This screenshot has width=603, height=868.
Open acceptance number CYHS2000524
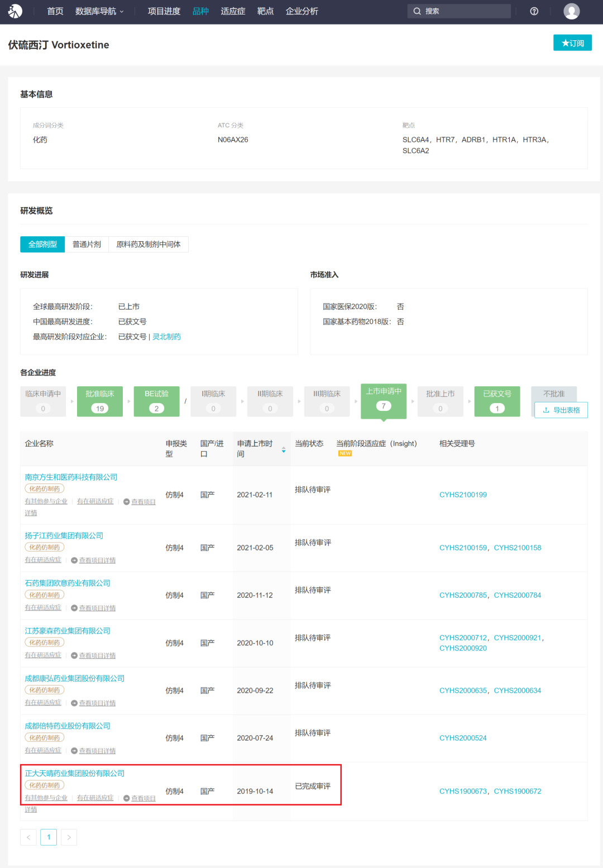[x=463, y=738]
